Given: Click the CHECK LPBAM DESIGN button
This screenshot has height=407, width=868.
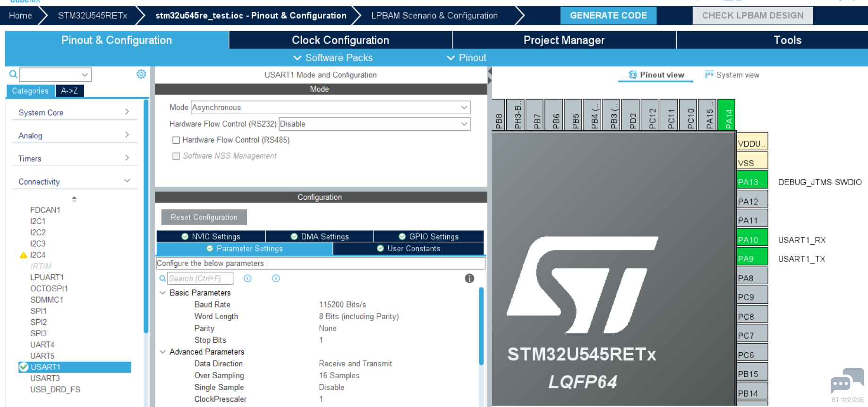Looking at the screenshot, I should [753, 16].
